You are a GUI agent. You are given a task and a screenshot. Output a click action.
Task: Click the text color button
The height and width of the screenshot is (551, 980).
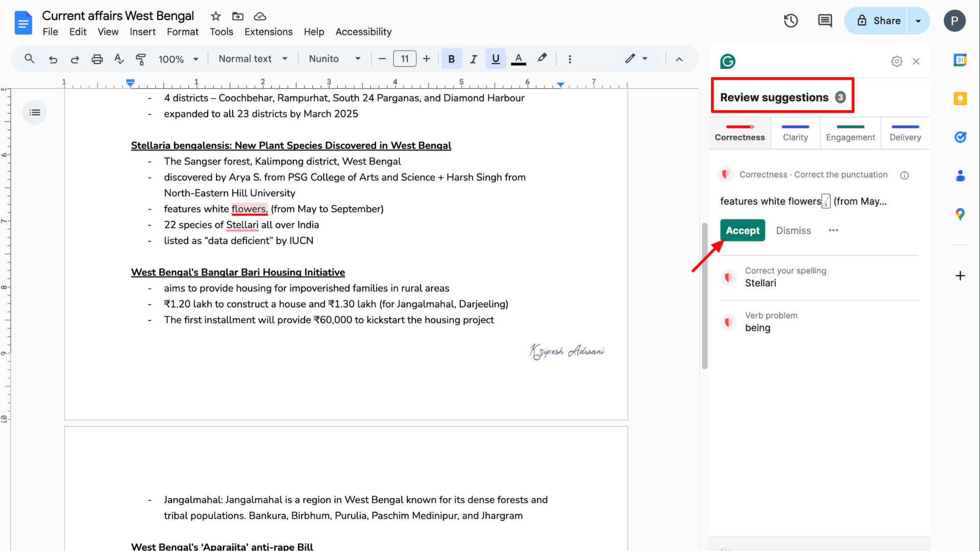pyautogui.click(x=518, y=59)
